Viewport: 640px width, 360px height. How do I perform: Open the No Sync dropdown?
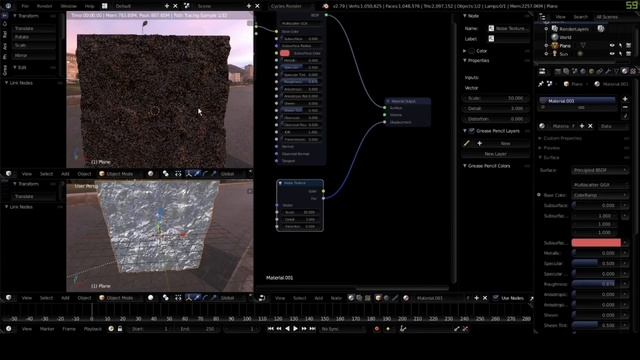point(342,329)
